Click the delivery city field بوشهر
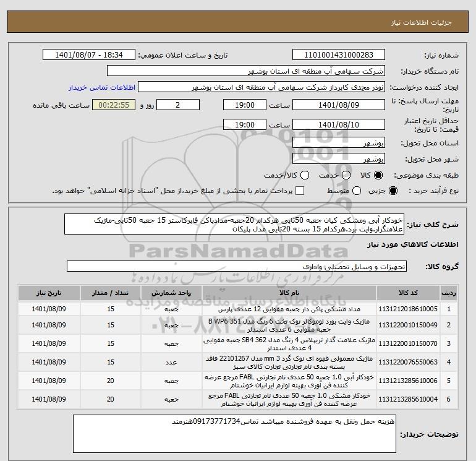The height and width of the screenshot is (461, 476). [x=339, y=159]
